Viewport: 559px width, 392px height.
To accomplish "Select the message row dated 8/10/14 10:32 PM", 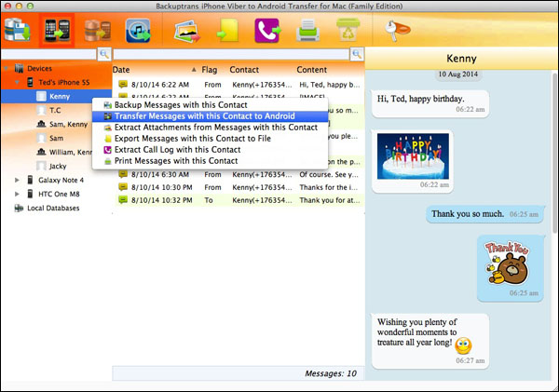I will pos(239,200).
